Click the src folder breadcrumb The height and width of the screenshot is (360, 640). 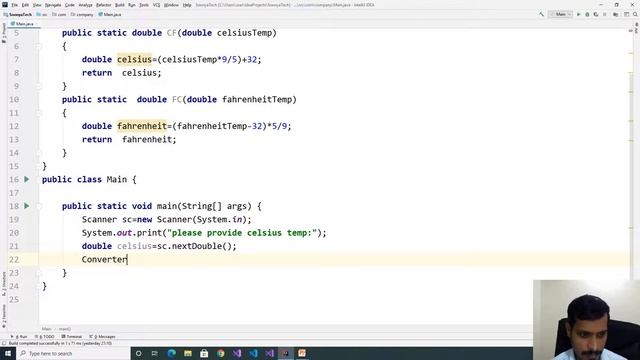point(42,14)
